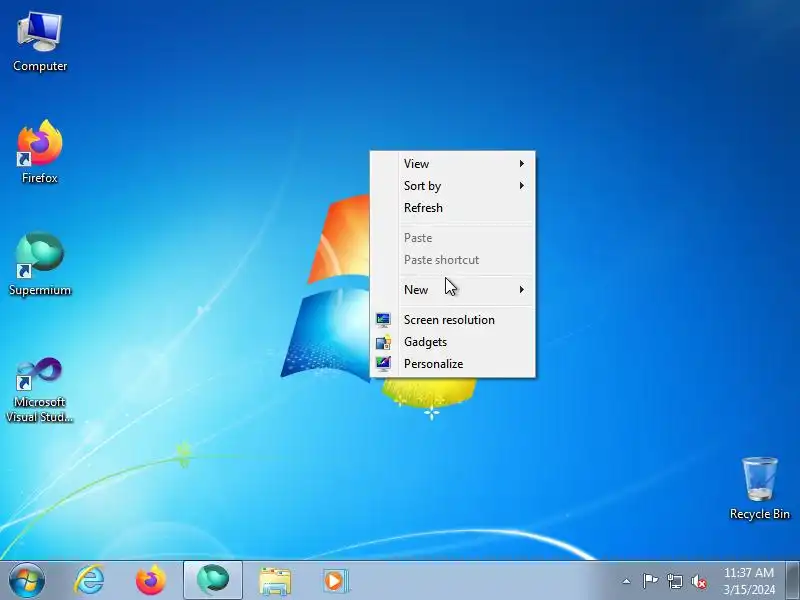Switch to Supermium in the taskbar

coord(213,580)
